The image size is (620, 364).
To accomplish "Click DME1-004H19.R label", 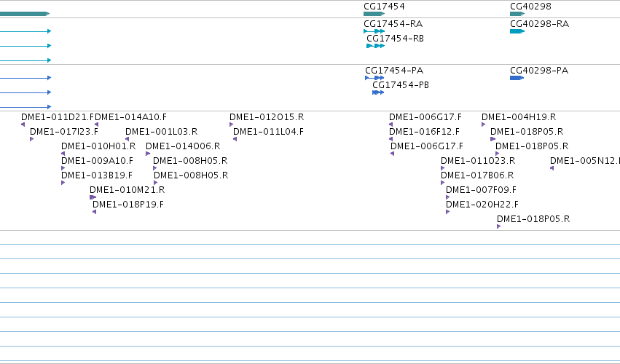I will point(519,117).
